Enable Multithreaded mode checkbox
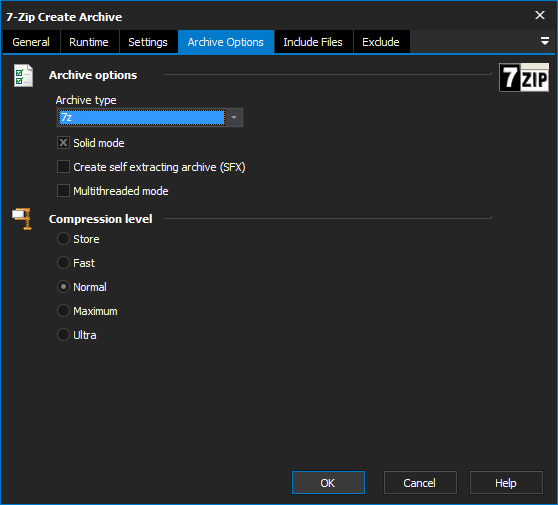Image resolution: width=558 pixels, height=505 pixels. pos(63,191)
